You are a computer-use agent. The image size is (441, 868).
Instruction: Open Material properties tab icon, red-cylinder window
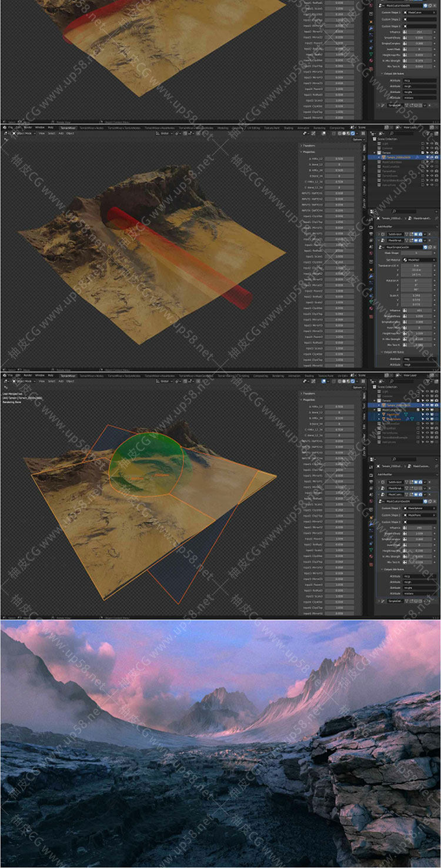371,309
